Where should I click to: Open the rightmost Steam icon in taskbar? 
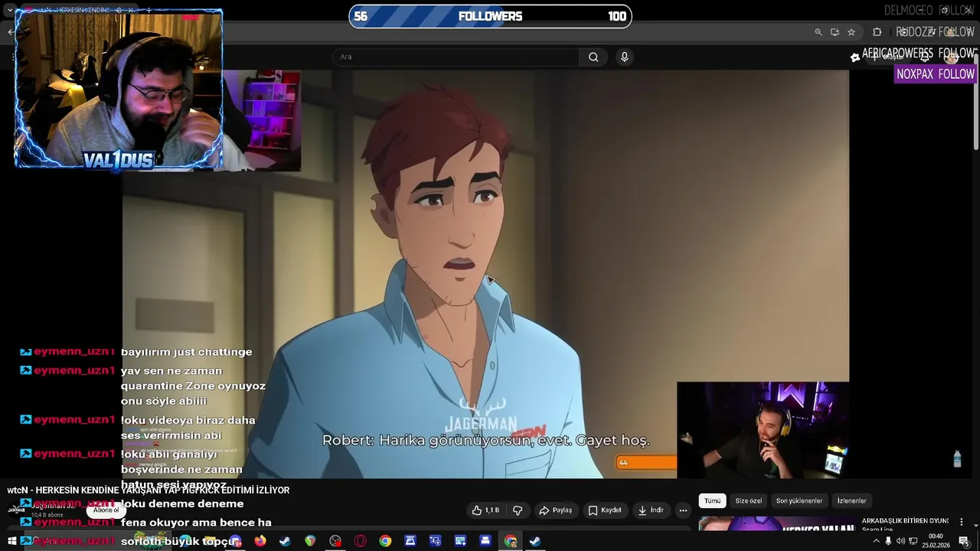535,541
